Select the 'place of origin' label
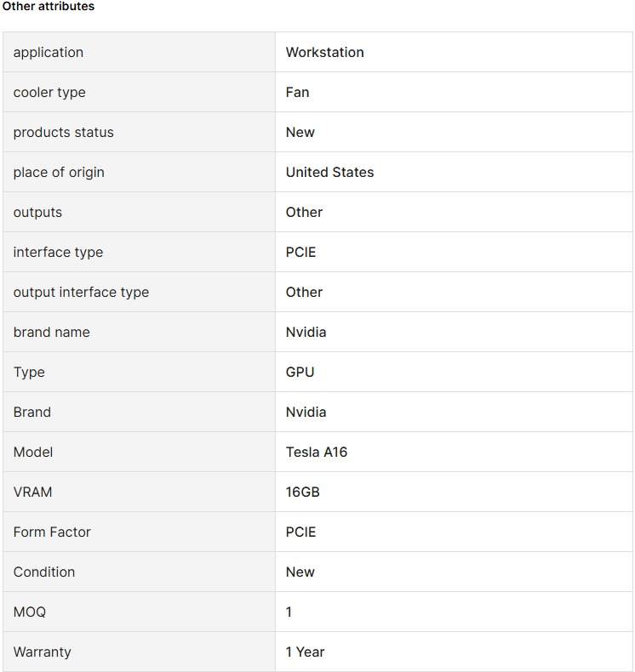The image size is (635, 672). click(59, 173)
